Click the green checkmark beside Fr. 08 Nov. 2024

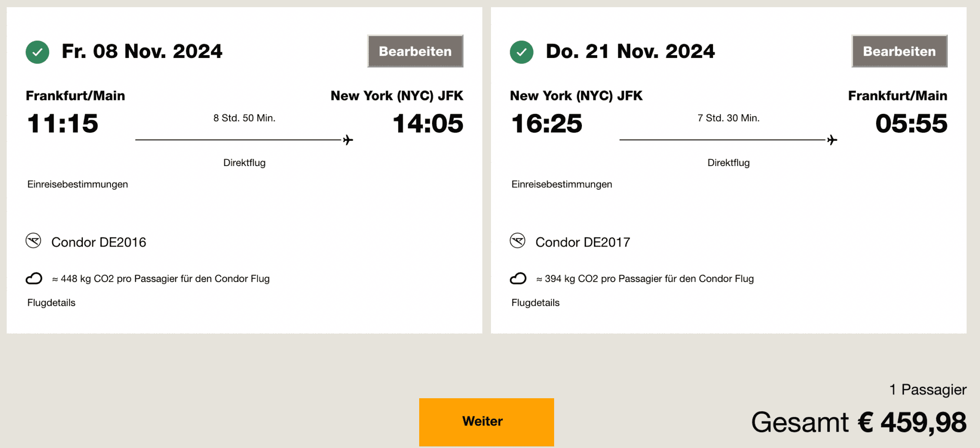click(37, 52)
